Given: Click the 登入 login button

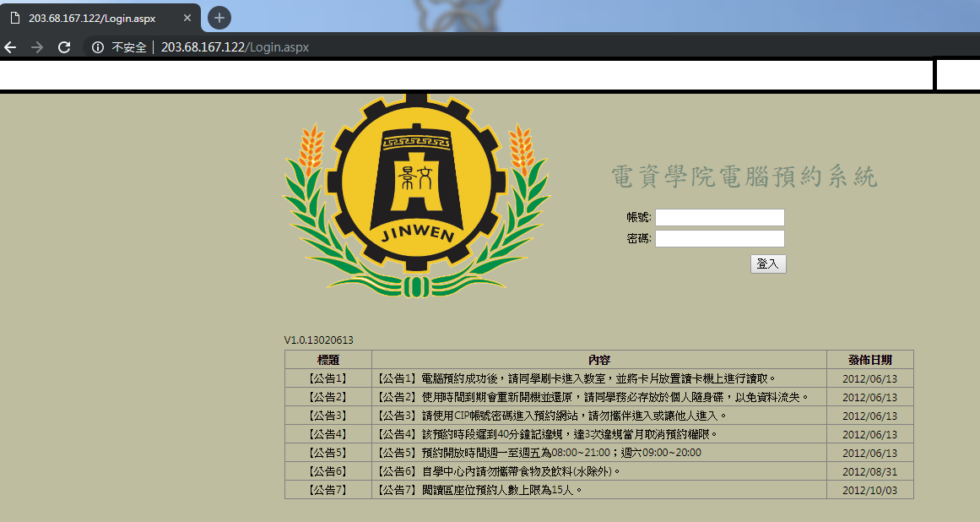Looking at the screenshot, I should click(768, 264).
